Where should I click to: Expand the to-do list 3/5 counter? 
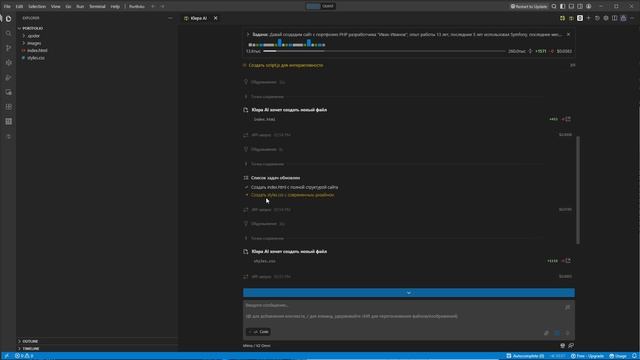[573, 65]
